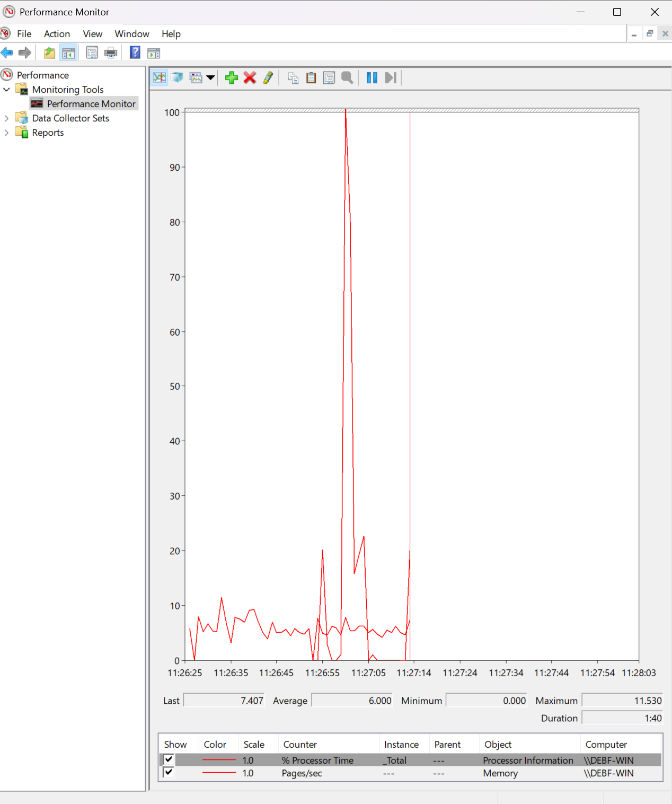Click the green Add counter plus icon

[x=231, y=78]
